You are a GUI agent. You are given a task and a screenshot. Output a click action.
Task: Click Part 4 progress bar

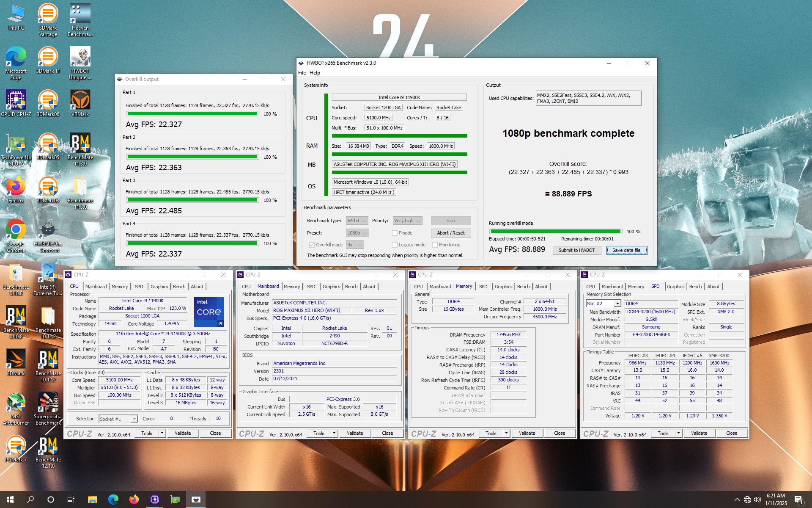[192, 243]
